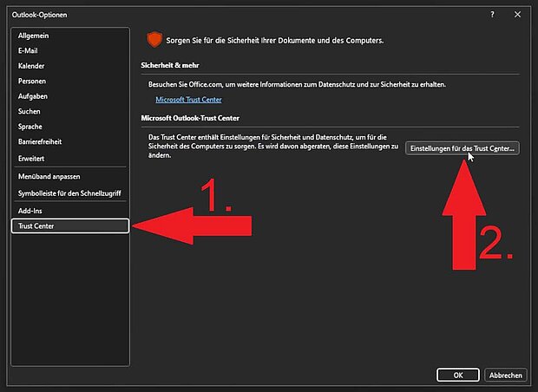Viewport: 538px width, 392px height.
Task: Open help via the question mark icon
Action: tap(492, 15)
